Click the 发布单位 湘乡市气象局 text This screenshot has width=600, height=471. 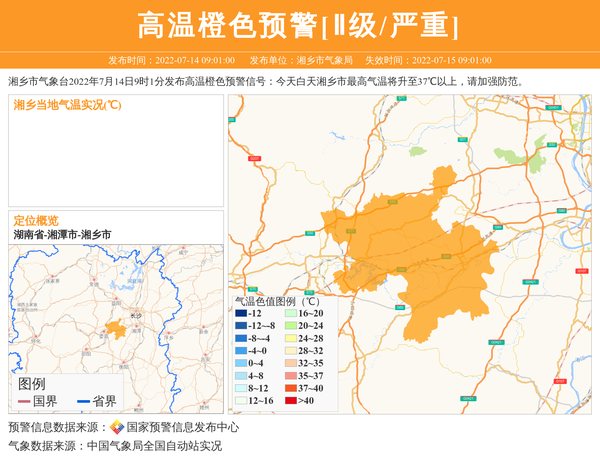click(300, 60)
